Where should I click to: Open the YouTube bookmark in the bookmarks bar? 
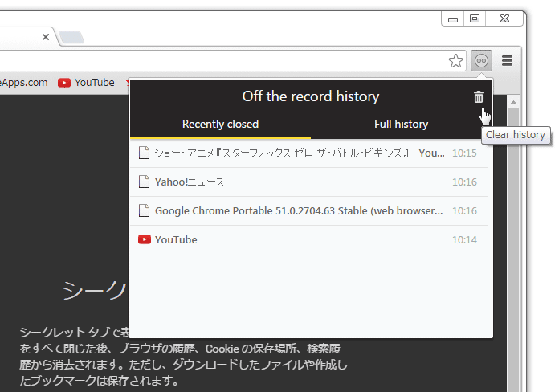pos(86,83)
